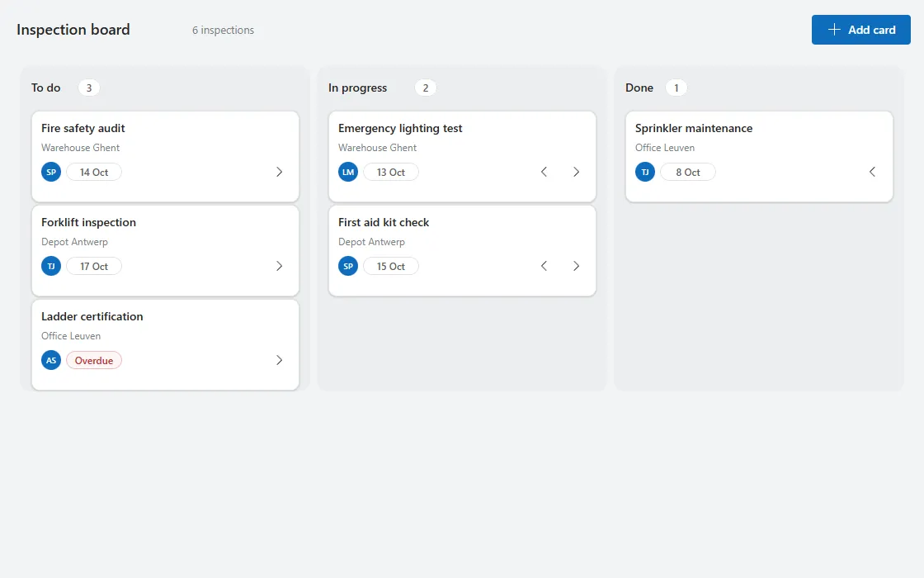Move First aid kit check card left
924x578 pixels.
coord(544,266)
